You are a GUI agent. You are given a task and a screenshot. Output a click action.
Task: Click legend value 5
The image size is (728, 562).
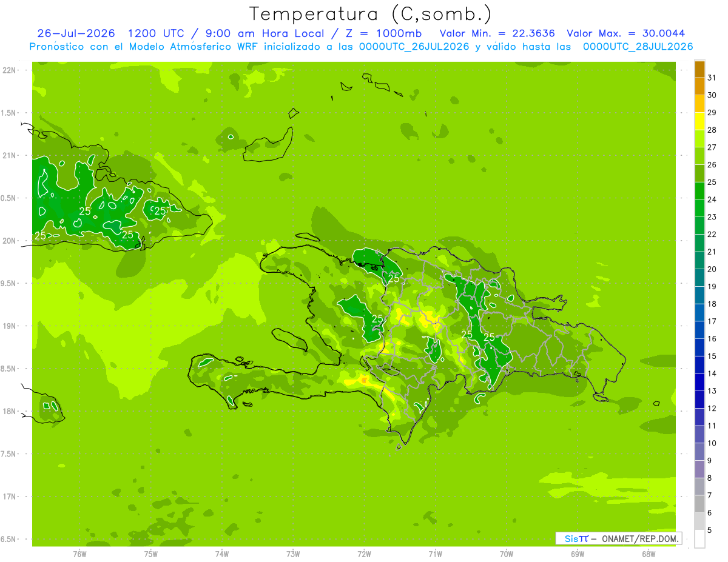[x=709, y=530]
